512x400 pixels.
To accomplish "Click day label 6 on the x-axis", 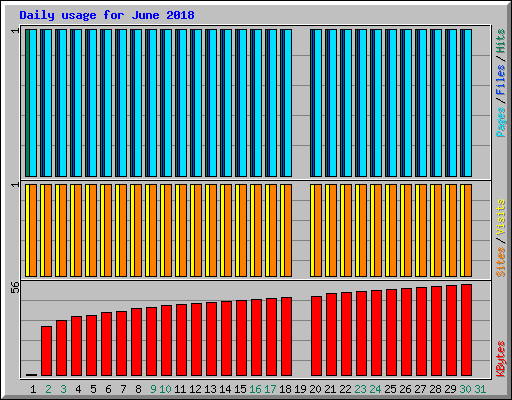I will 108,389.
